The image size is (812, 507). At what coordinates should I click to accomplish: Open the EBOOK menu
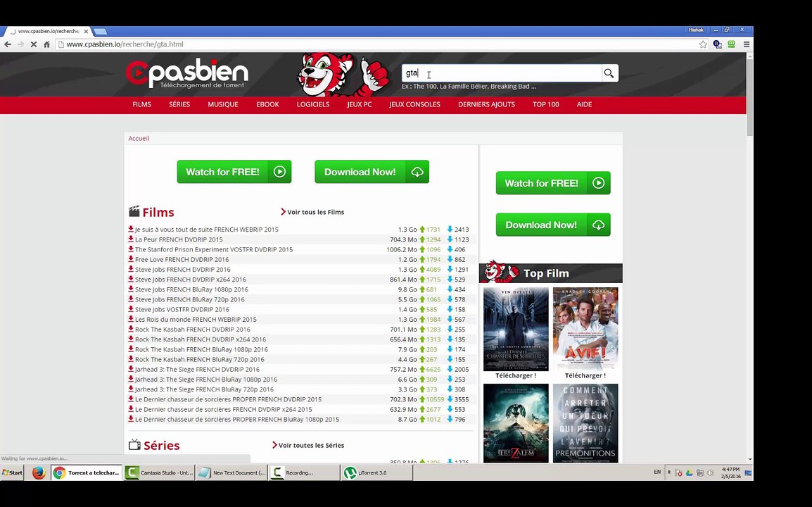pyautogui.click(x=267, y=105)
